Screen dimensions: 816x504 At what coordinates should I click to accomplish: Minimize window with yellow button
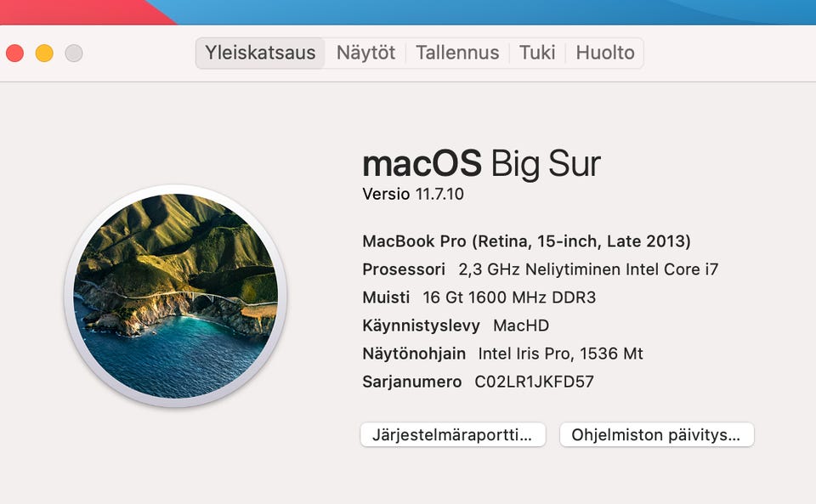[44, 53]
